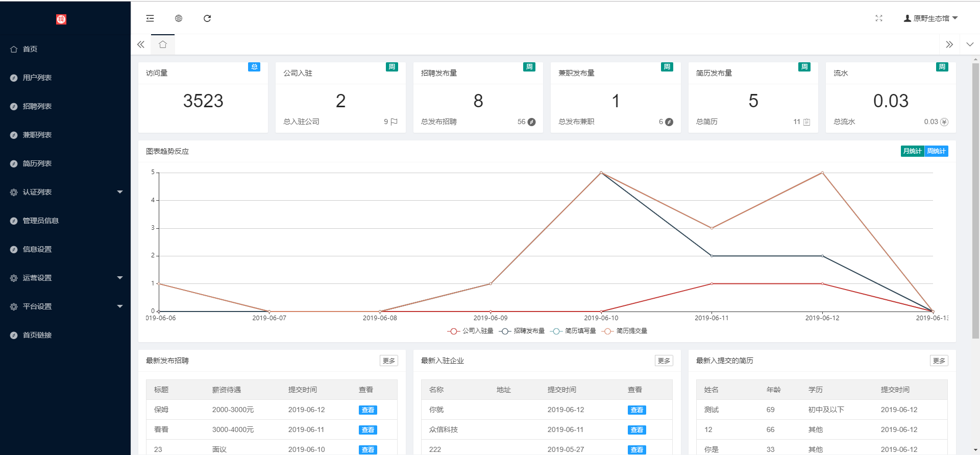
Task: Click the flag icon beside 总入驻公司
Action: 394,122
